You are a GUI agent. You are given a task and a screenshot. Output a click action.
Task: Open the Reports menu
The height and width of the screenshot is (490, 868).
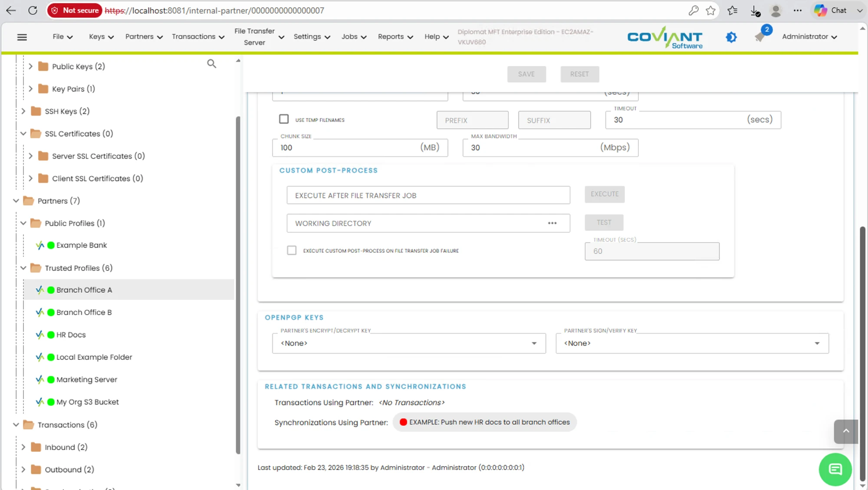pyautogui.click(x=395, y=37)
